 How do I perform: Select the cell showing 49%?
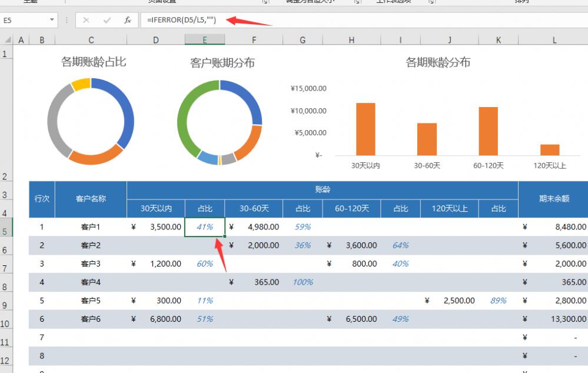[400, 319]
